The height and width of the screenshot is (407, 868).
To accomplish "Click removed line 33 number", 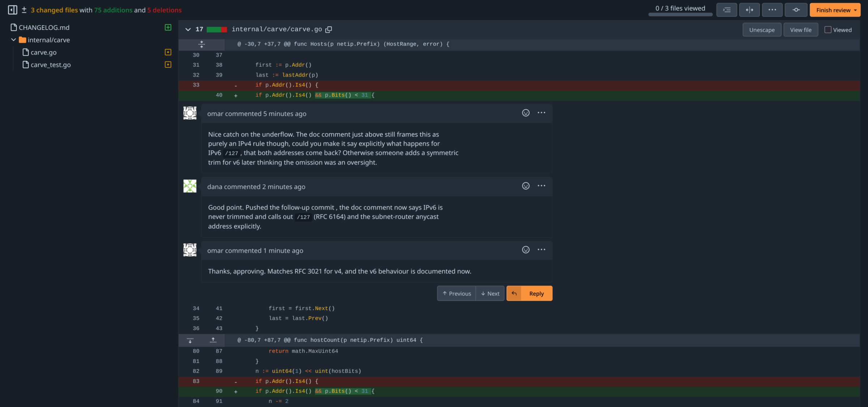I will (x=196, y=85).
